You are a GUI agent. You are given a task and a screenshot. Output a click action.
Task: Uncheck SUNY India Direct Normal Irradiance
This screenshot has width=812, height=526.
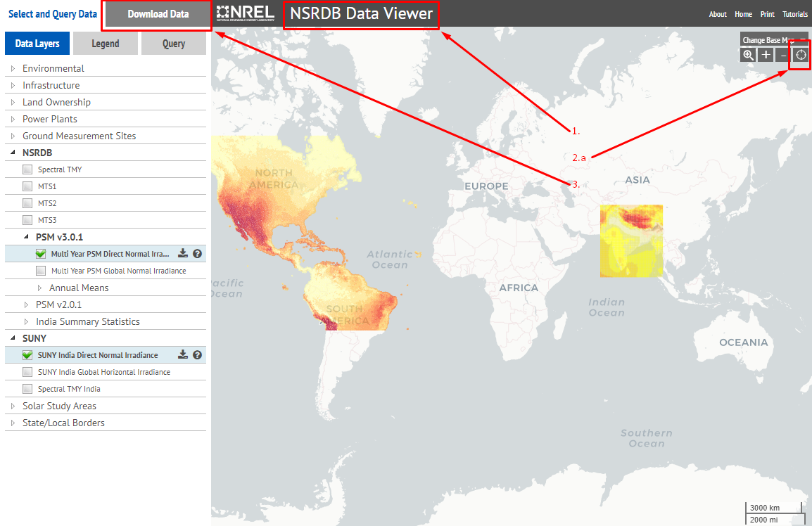pos(27,354)
